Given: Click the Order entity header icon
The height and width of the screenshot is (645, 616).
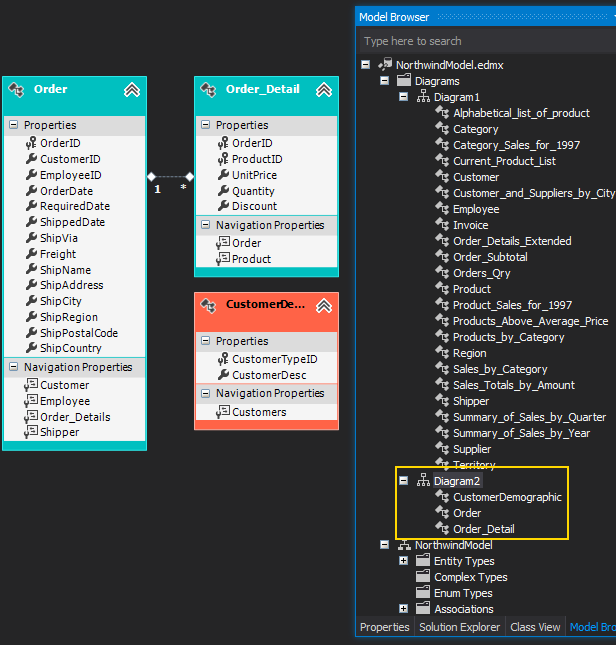Looking at the screenshot, I should 17,89.
